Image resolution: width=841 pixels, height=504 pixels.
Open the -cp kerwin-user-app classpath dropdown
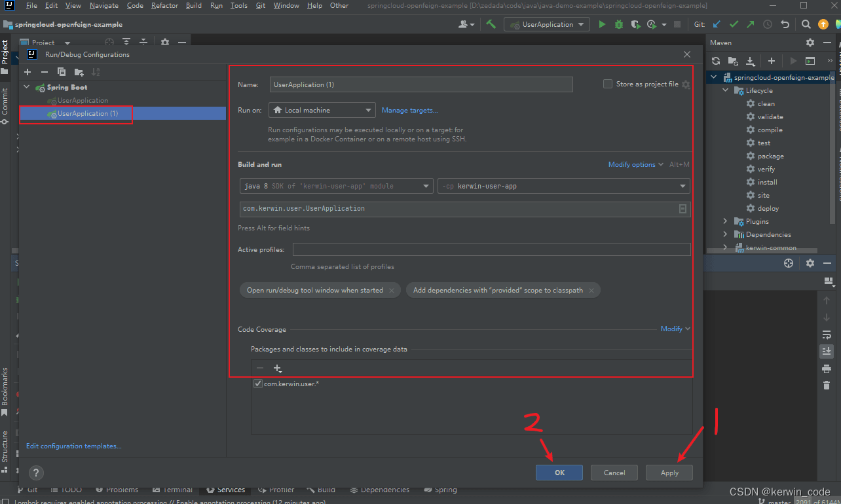pyautogui.click(x=564, y=186)
